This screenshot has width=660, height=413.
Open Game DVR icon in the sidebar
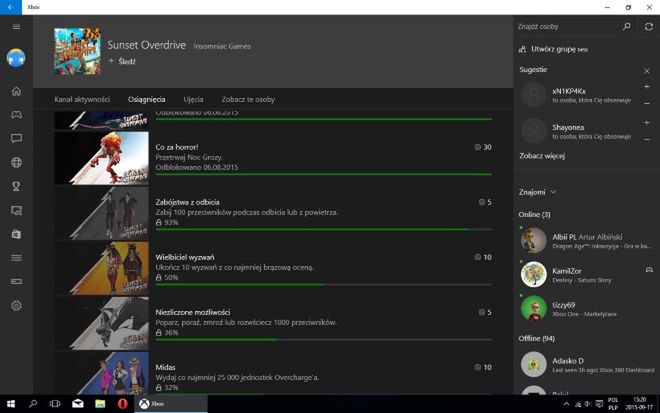coord(16,210)
